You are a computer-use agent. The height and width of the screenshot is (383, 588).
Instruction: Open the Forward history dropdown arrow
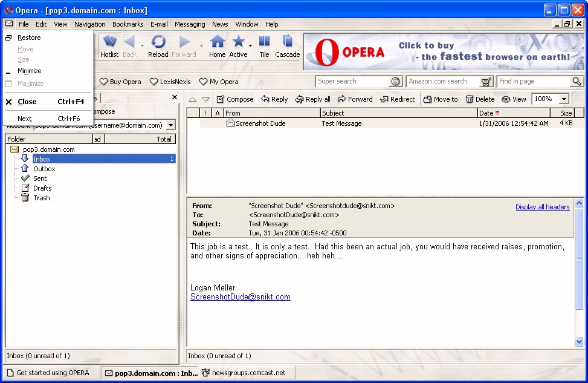click(x=201, y=45)
